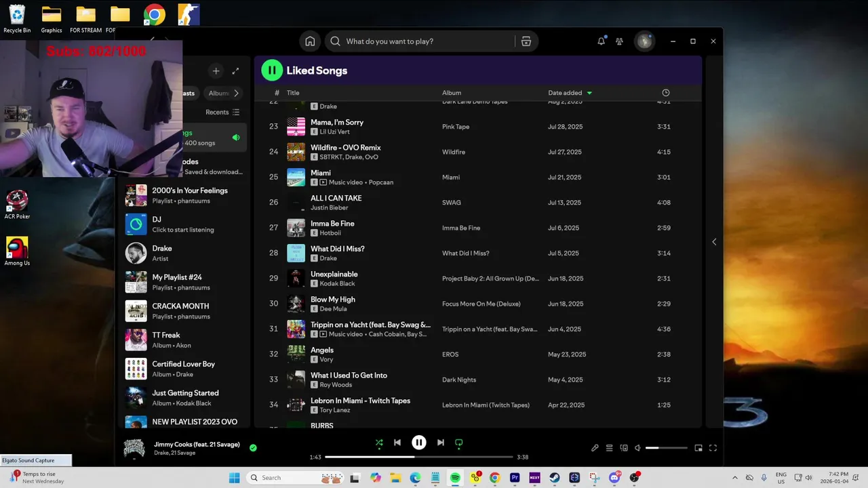Sort songs by Title column
This screenshot has height=488, width=868.
[293, 93]
